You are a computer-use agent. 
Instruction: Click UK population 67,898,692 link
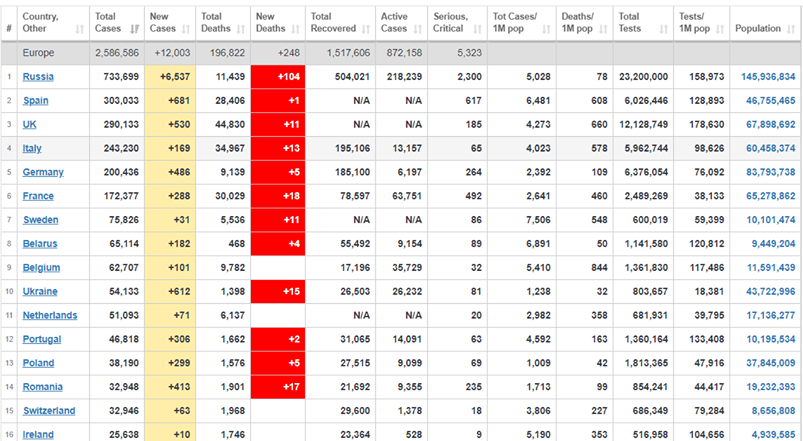[771, 124]
